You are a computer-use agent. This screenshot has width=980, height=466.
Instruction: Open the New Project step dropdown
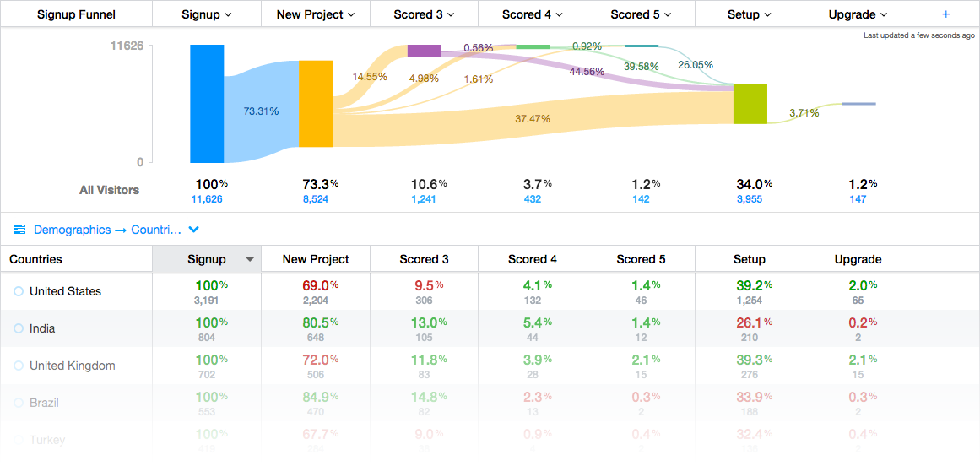tap(316, 14)
